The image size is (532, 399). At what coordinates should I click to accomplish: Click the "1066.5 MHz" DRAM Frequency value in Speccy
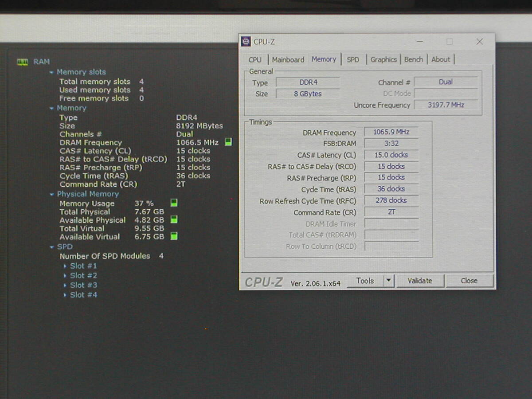tap(197, 143)
